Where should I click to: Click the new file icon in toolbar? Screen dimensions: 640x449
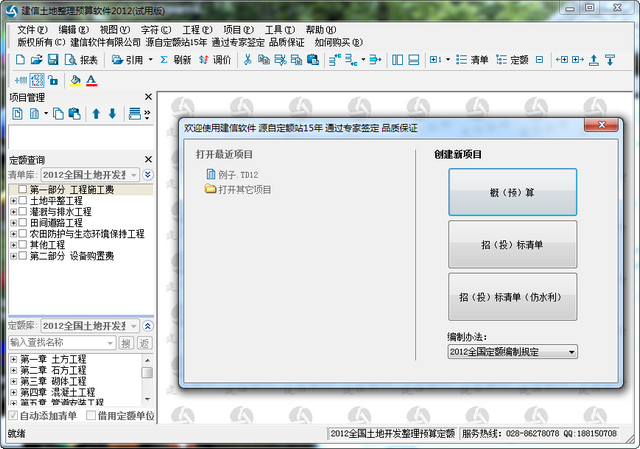click(20, 60)
